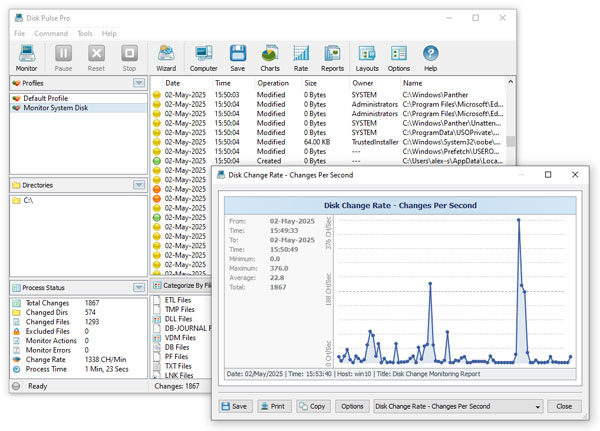Click the Print button
Image resolution: width=600 pixels, height=431 pixels.
pyautogui.click(x=274, y=407)
